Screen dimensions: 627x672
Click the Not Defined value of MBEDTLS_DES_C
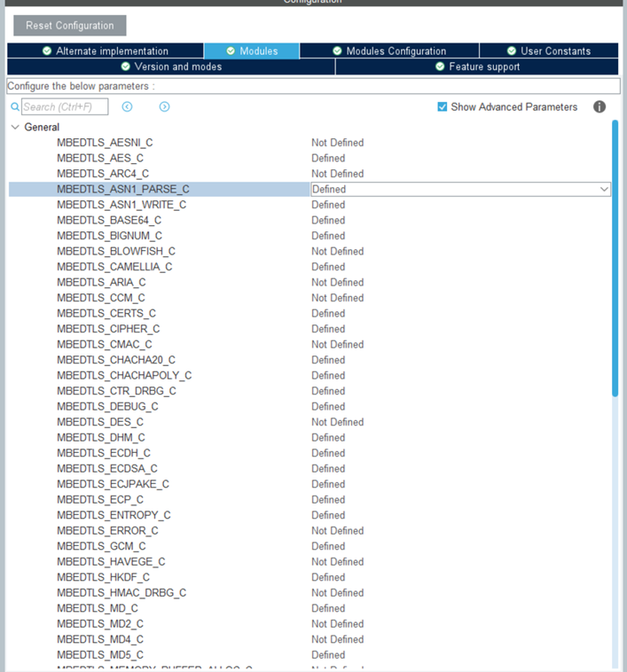(338, 422)
